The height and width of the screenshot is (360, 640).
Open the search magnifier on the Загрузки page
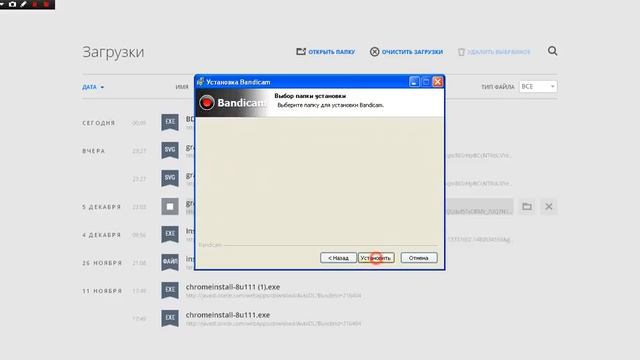(552, 51)
